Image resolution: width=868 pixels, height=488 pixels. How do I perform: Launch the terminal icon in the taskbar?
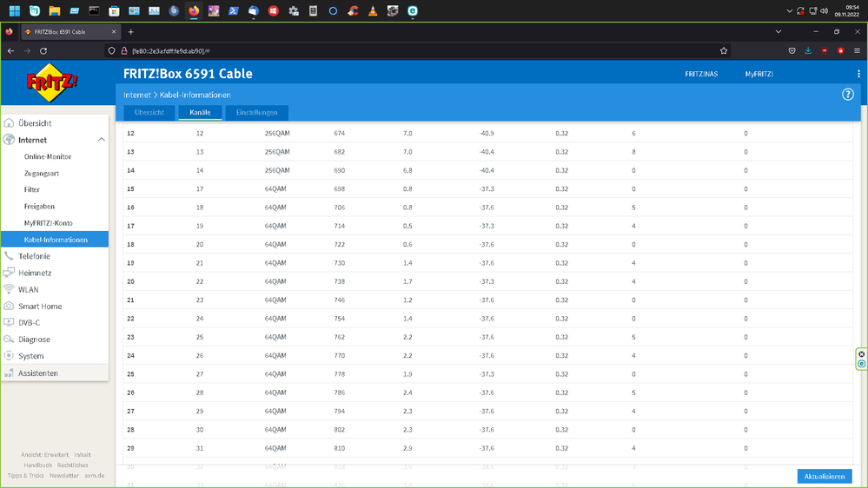[x=94, y=10]
